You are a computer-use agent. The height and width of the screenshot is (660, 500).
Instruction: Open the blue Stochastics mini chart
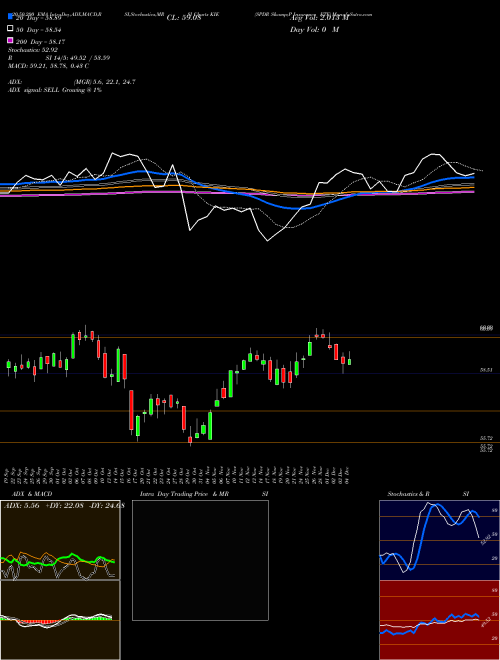point(439,540)
